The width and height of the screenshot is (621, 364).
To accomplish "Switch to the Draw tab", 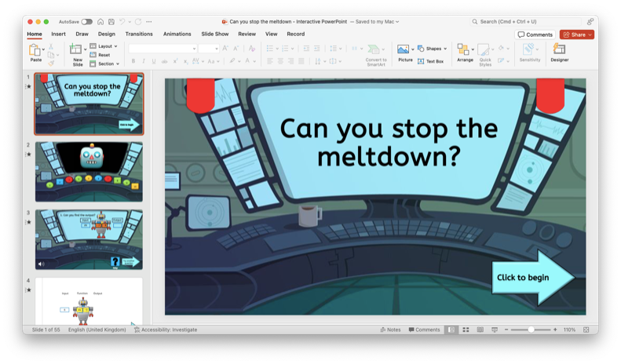I will click(x=82, y=34).
